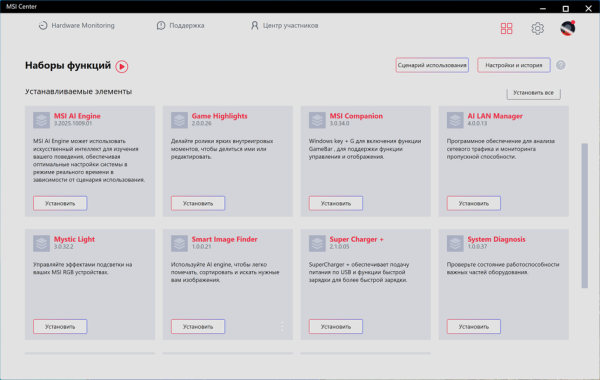The width and height of the screenshot is (600, 380).
Task: Click the Game Highlights package icon
Action: coord(179,120)
